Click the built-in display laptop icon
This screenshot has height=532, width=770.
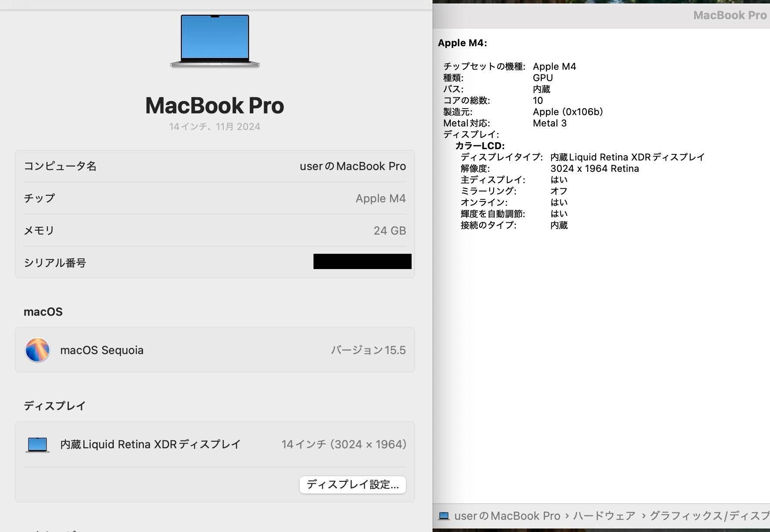click(37, 444)
